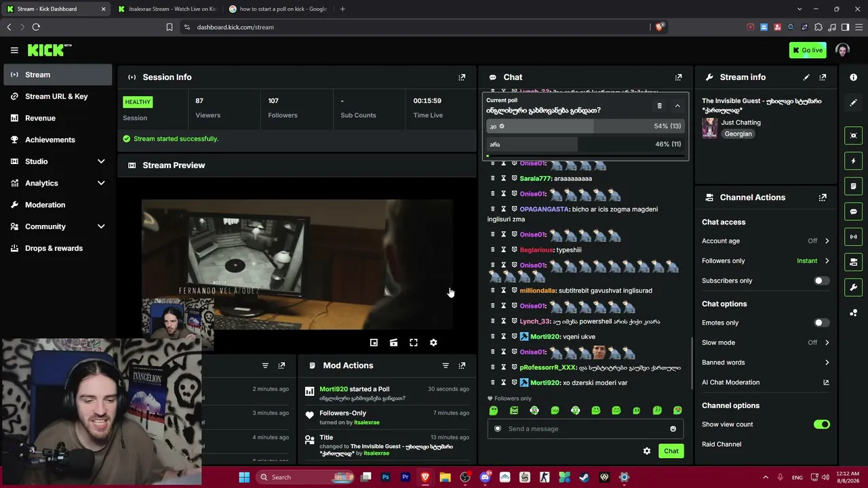The height and width of the screenshot is (488, 868).
Task: Open the user profile avatar menu
Action: [842, 50]
